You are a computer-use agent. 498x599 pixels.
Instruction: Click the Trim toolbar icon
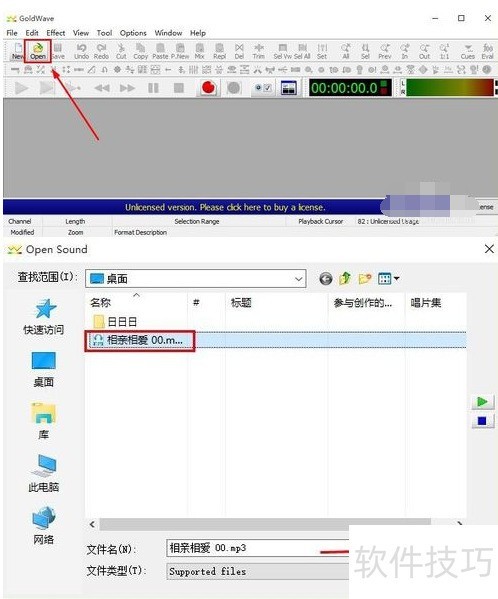(x=259, y=51)
